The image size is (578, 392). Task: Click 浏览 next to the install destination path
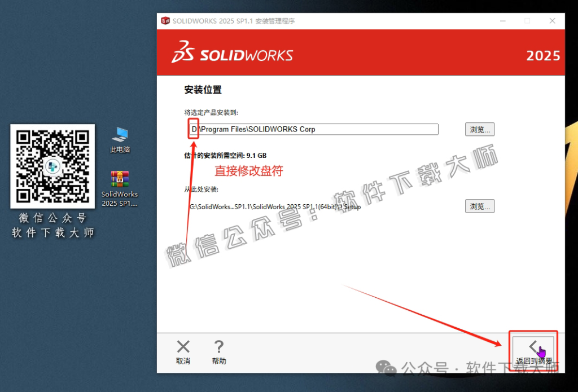(479, 129)
